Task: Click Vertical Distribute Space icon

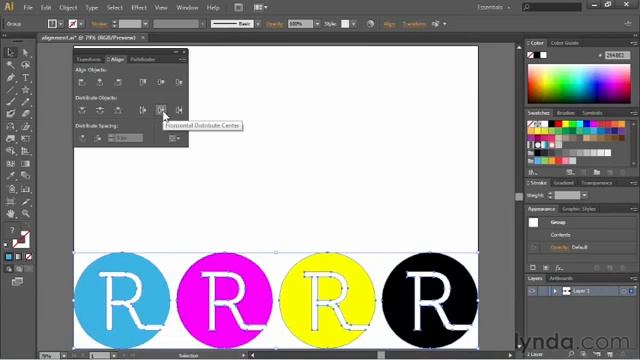Action: tap(82, 138)
